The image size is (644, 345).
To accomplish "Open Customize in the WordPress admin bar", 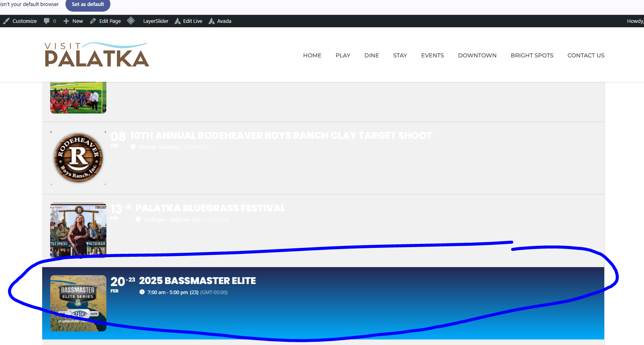I will pos(20,21).
